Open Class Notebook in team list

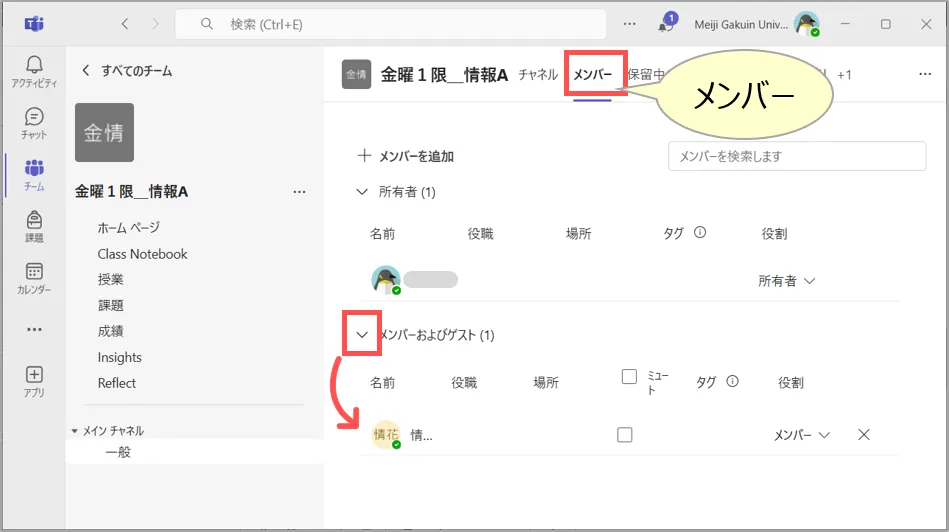click(x=142, y=254)
